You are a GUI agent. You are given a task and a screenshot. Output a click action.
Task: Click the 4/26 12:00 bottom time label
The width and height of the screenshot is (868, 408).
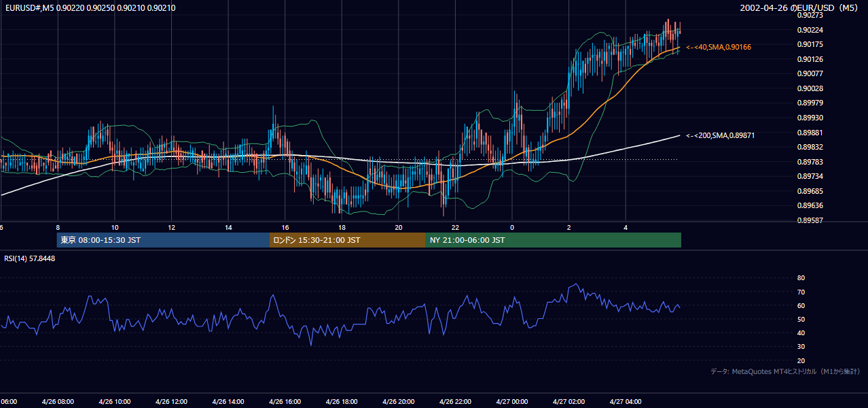(x=171, y=402)
